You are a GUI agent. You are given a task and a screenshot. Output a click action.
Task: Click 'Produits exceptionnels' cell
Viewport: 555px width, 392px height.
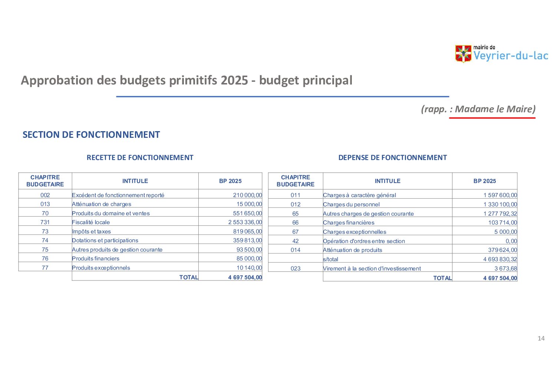(x=101, y=268)
